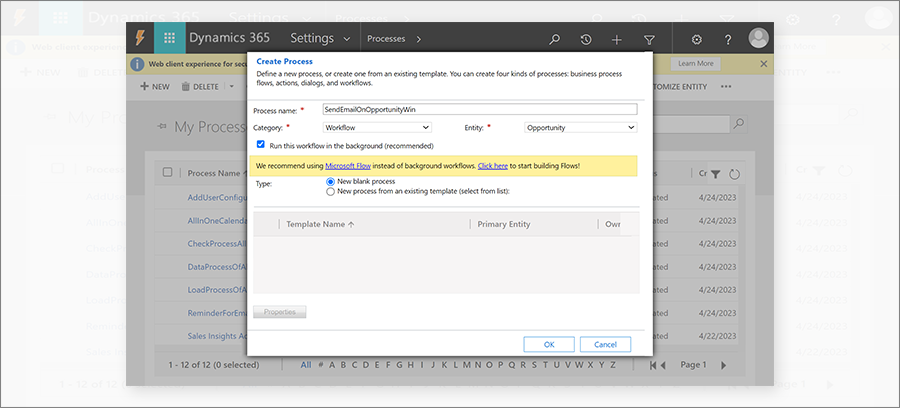Screen dimensions: 900x408
Task: Click the help question mark icon
Action: 728,40
